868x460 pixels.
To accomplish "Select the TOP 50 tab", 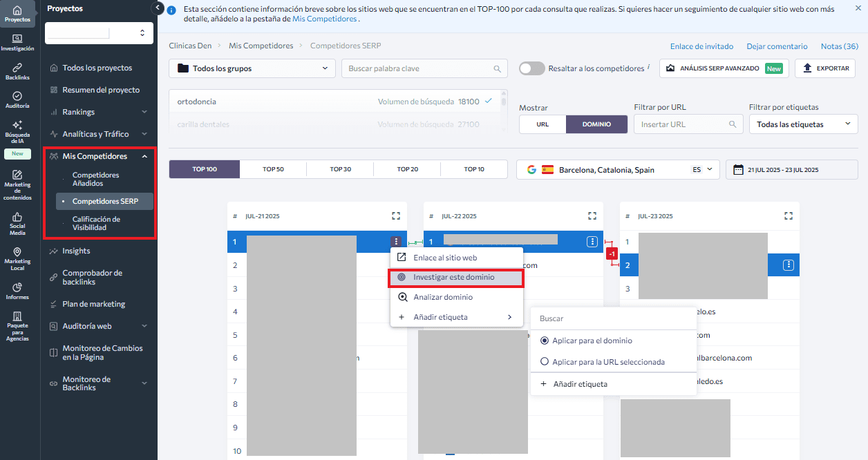I will (x=273, y=169).
